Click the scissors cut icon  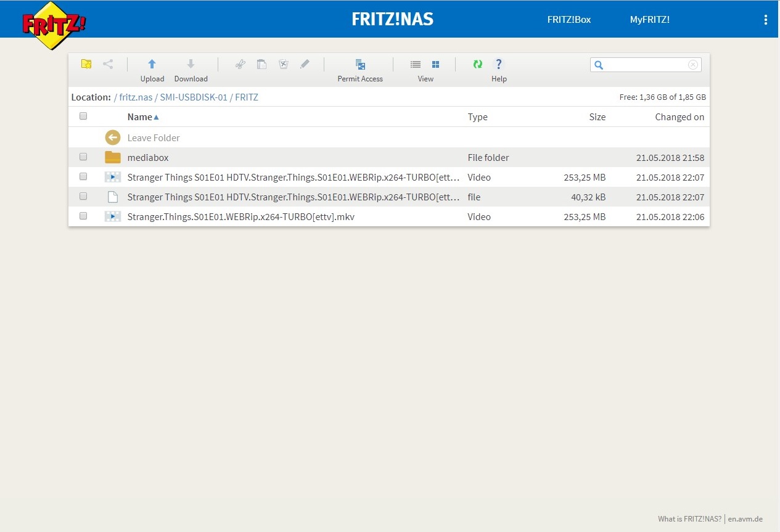(240, 64)
